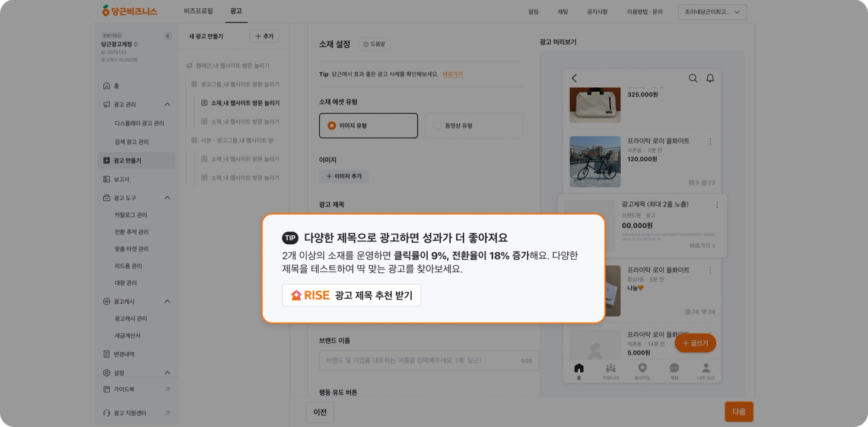Screen dimensions: 868x427
Task: Collapse the 광고캐시 section
Action: click(x=167, y=301)
